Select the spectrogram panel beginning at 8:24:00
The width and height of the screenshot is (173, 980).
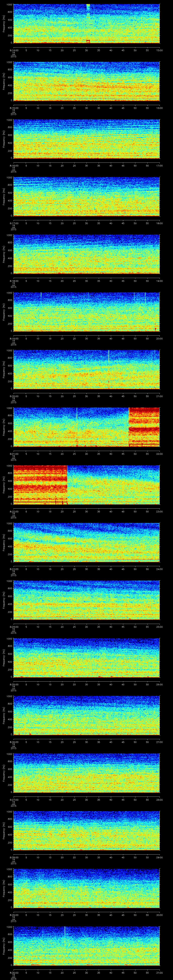click(87, 600)
